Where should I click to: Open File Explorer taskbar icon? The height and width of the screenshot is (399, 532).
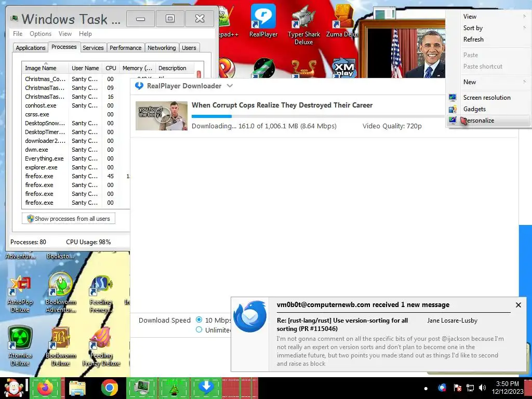click(x=77, y=388)
